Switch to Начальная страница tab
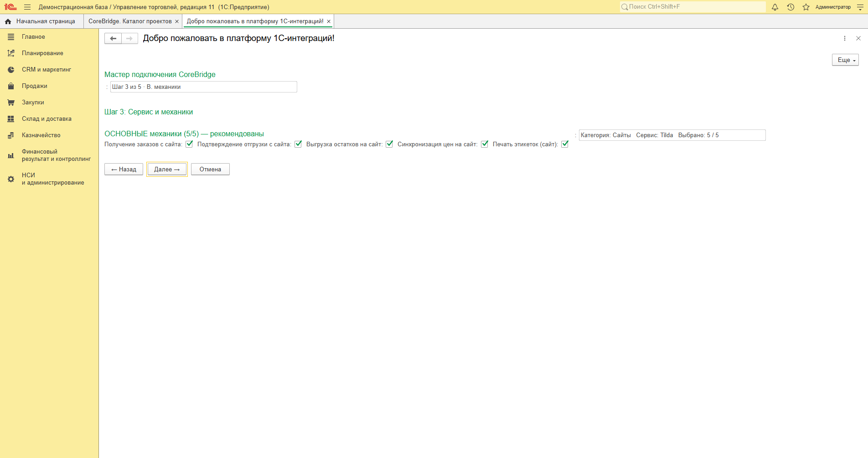The width and height of the screenshot is (868, 458). coord(42,21)
